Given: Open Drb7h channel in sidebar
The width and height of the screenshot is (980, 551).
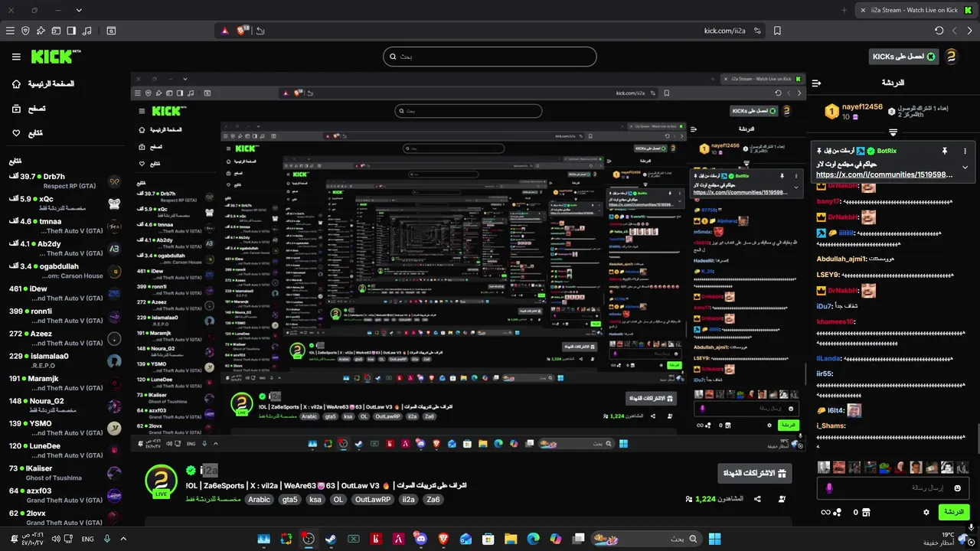Looking at the screenshot, I should pyautogui.click(x=65, y=181).
